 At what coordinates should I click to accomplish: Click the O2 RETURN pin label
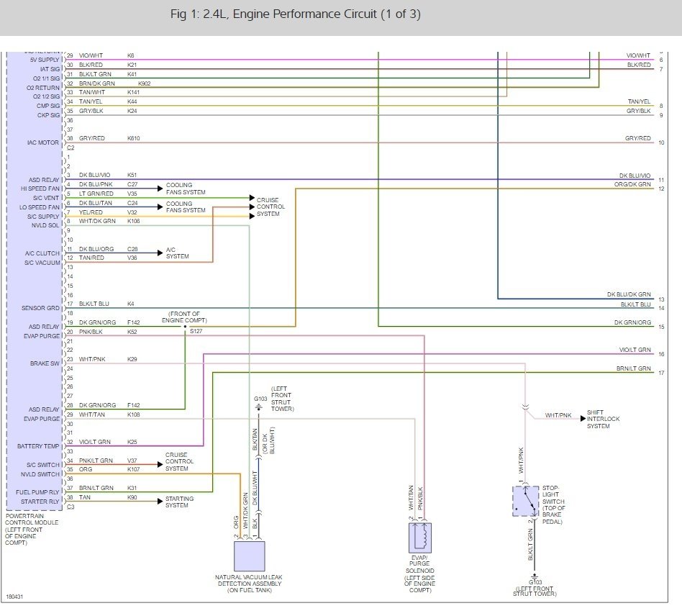tap(43, 88)
